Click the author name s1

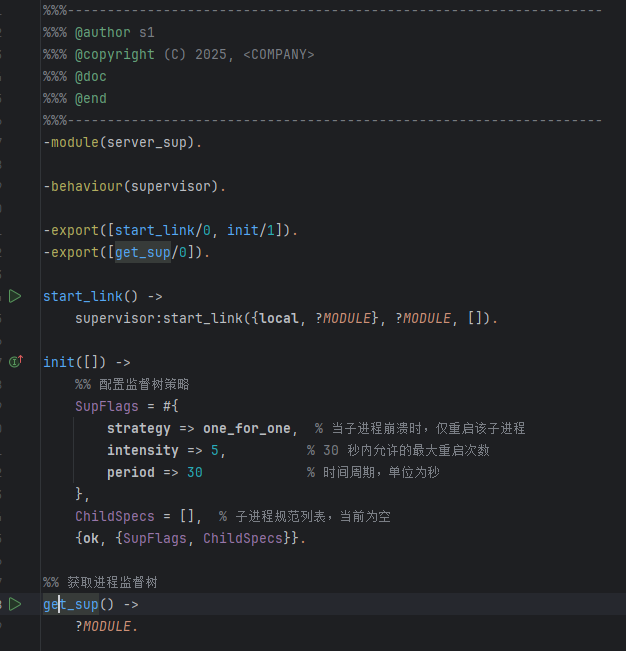tap(147, 32)
